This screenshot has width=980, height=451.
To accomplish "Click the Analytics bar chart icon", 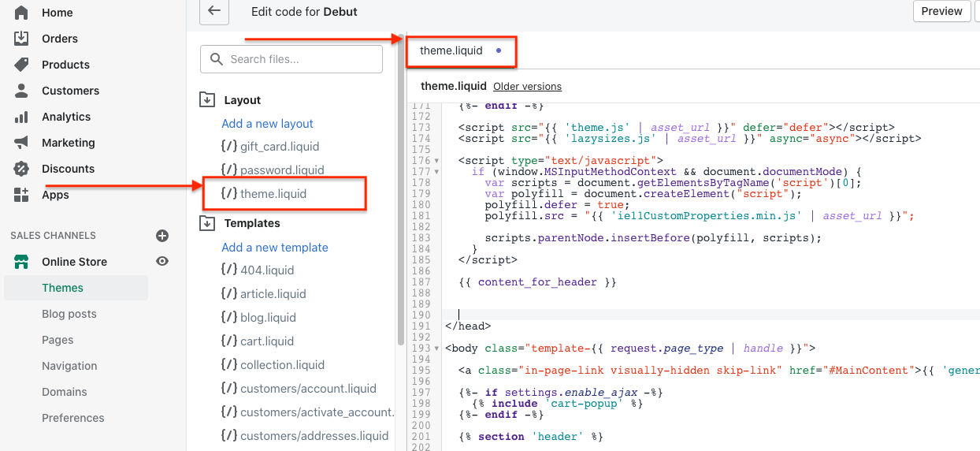I will pos(21,117).
